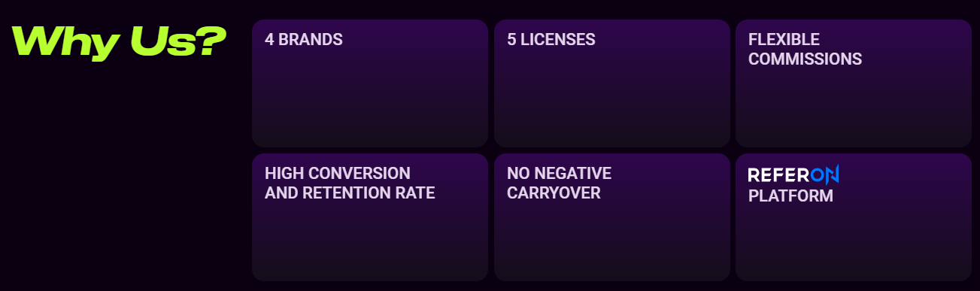Click the 'NO NEGATIVE' text line

pyautogui.click(x=559, y=174)
